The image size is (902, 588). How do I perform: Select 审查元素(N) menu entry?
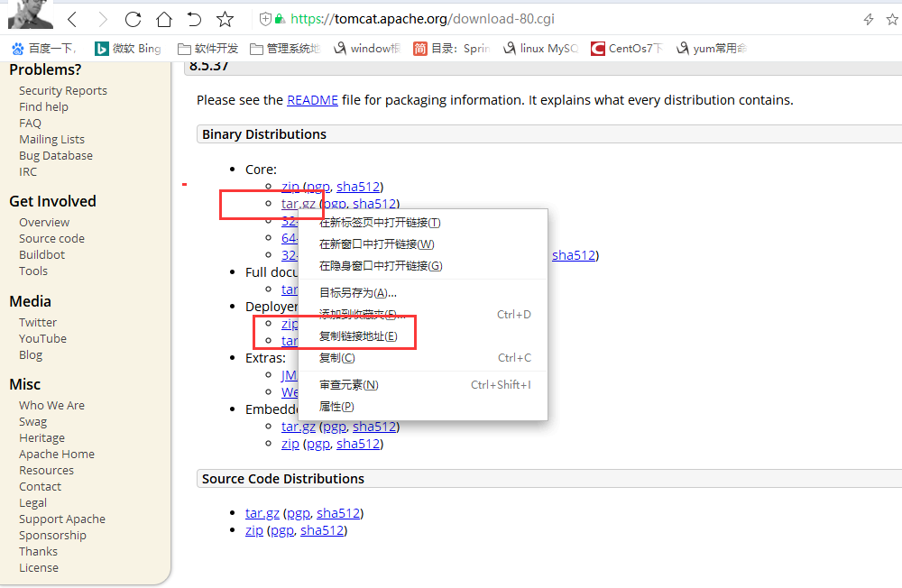[423, 385]
